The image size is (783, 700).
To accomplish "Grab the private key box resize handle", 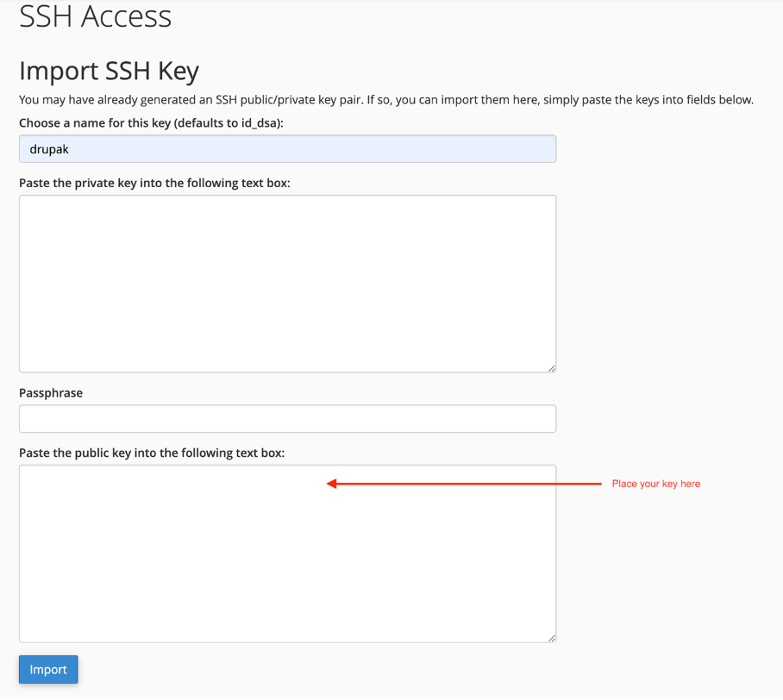I will click(551, 368).
